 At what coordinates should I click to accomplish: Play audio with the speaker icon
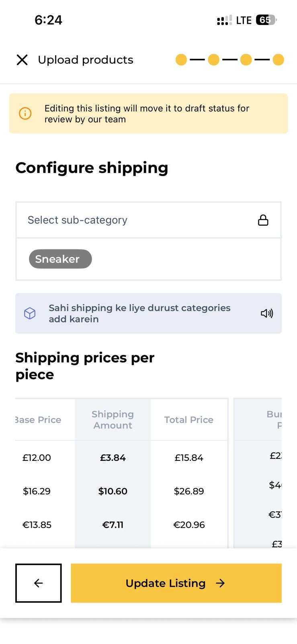pos(267,313)
